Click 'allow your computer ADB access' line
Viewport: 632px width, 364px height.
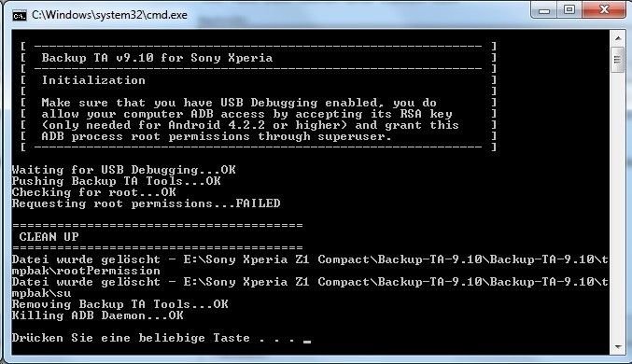click(246, 114)
